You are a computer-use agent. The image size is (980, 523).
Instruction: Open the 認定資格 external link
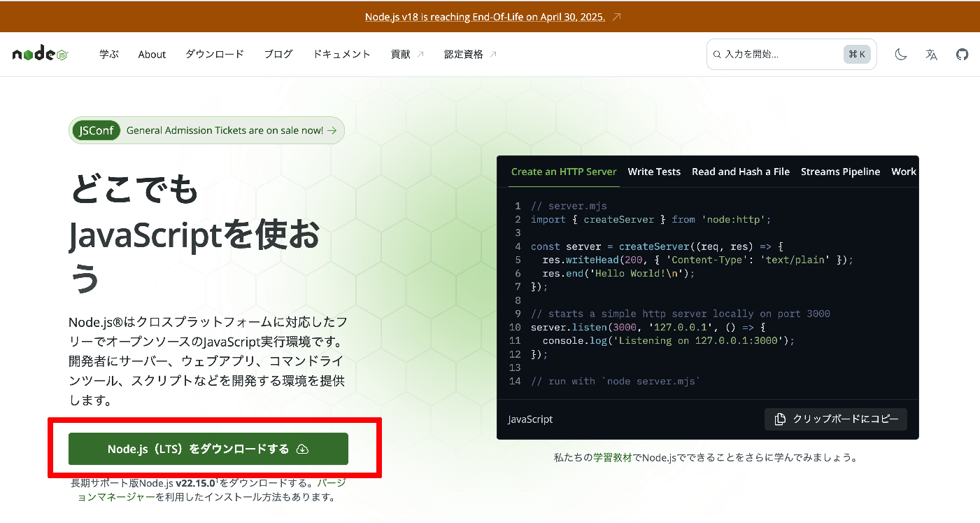coord(470,54)
